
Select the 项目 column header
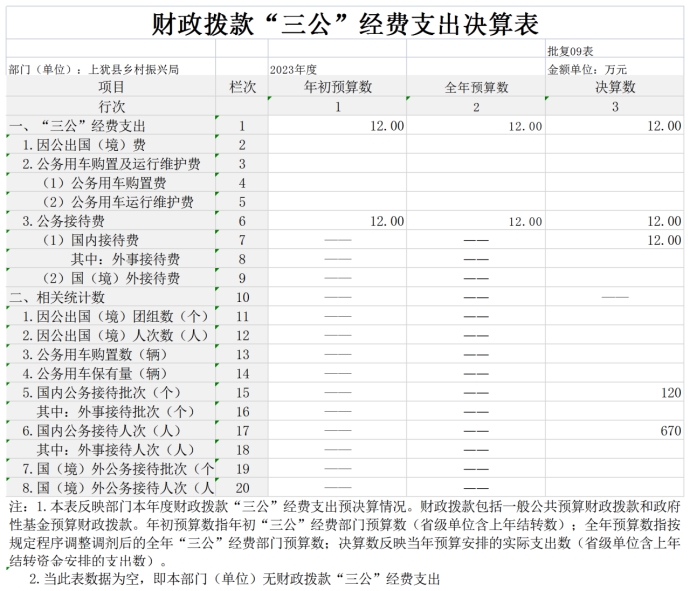(x=111, y=88)
